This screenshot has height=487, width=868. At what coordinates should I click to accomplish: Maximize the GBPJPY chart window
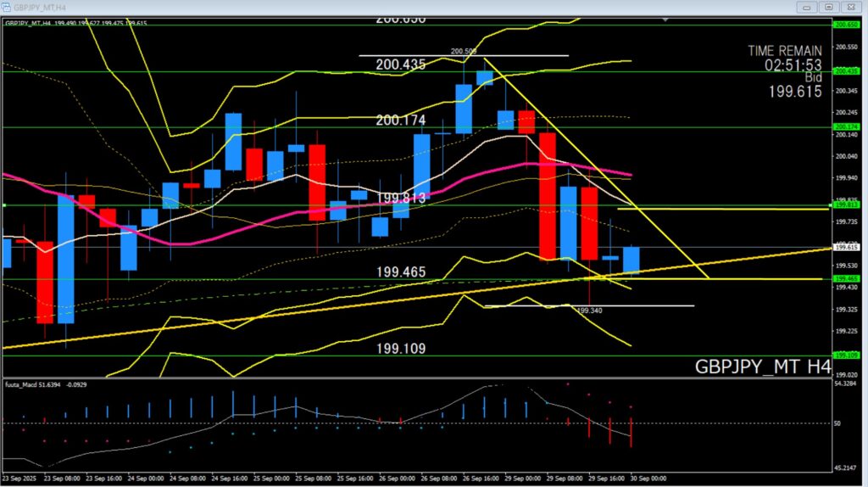click(829, 7)
